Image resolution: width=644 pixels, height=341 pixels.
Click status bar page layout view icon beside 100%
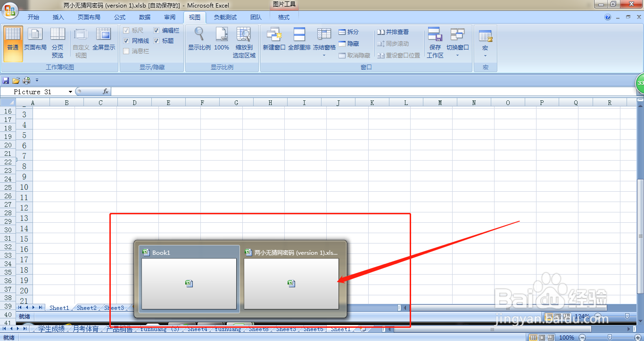point(541,337)
